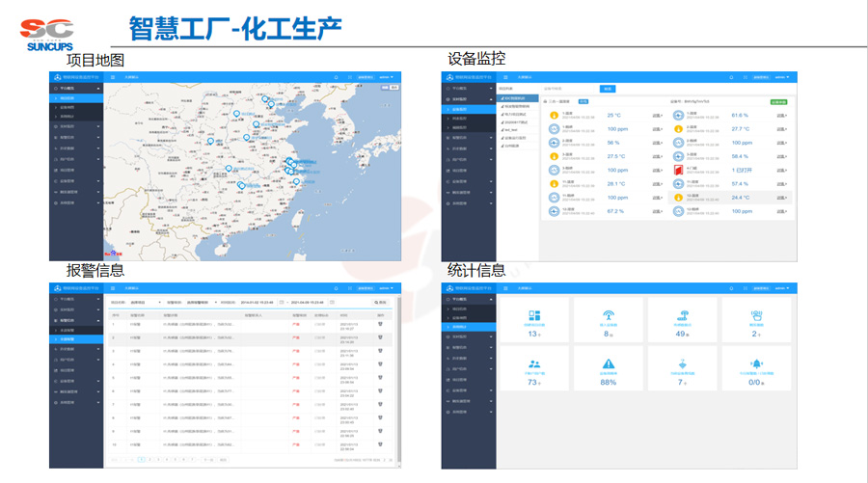Image resolution: width=868 pixels, height=483 pixels.
Task: Click the red door sensor icon
Action: click(679, 170)
